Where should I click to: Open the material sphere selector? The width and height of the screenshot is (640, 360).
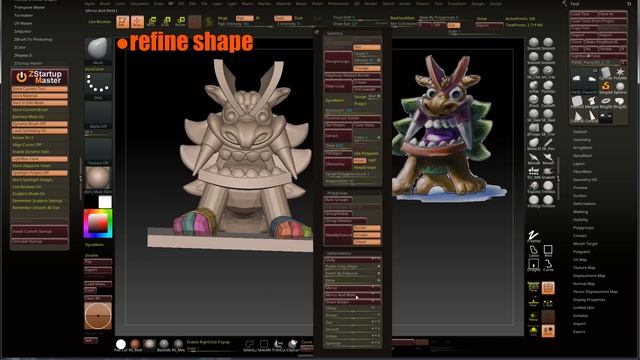(98, 179)
